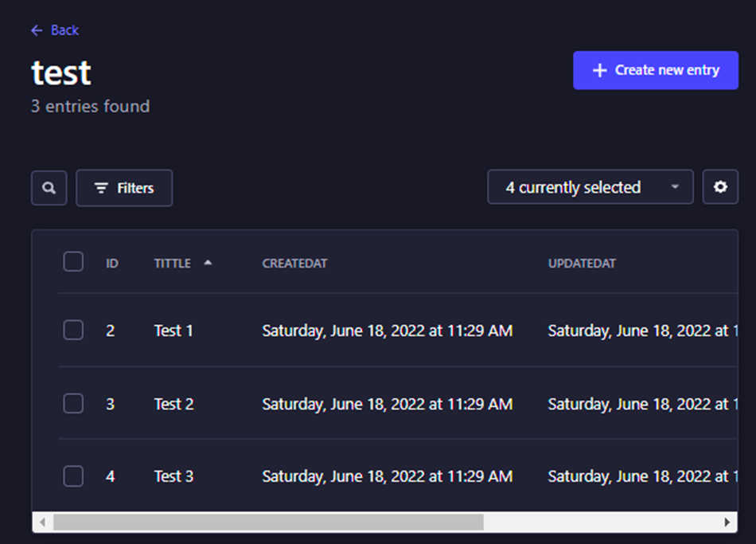The image size is (756, 544).
Task: Click the back arrow icon
Action: 37,30
